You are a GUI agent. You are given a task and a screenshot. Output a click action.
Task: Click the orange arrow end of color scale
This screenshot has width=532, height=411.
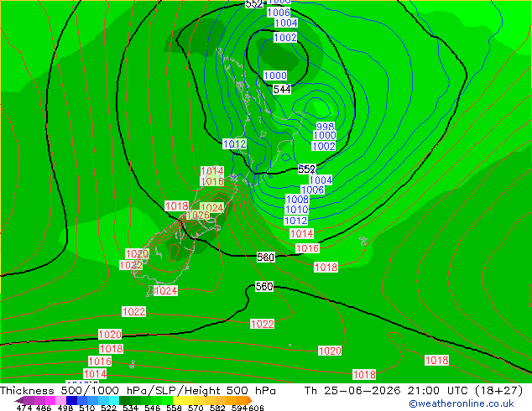[x=250, y=400]
